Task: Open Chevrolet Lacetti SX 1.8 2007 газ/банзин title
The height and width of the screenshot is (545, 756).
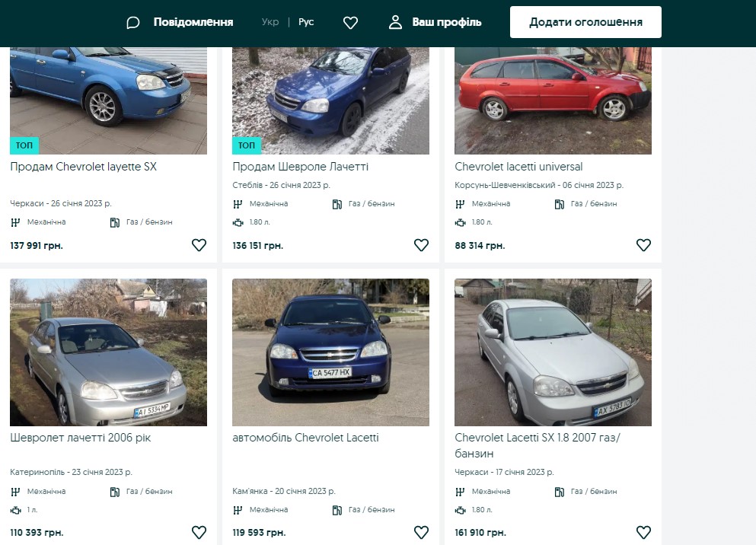Action: pyautogui.click(x=537, y=446)
